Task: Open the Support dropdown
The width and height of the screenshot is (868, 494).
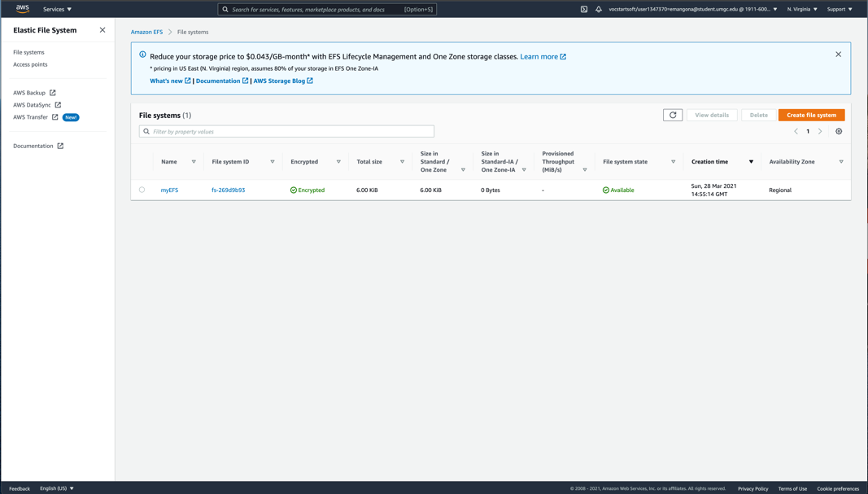Action: click(840, 10)
